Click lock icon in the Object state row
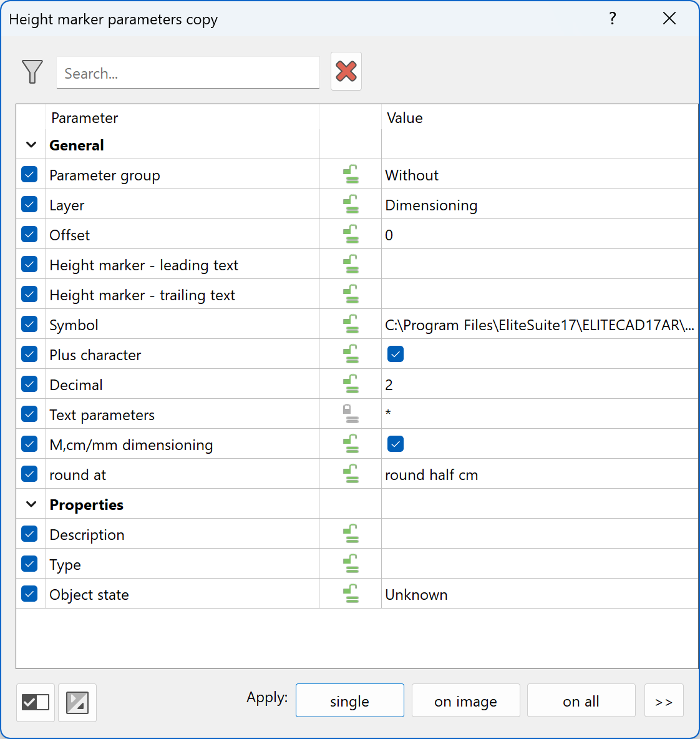The width and height of the screenshot is (700, 739). point(351,594)
